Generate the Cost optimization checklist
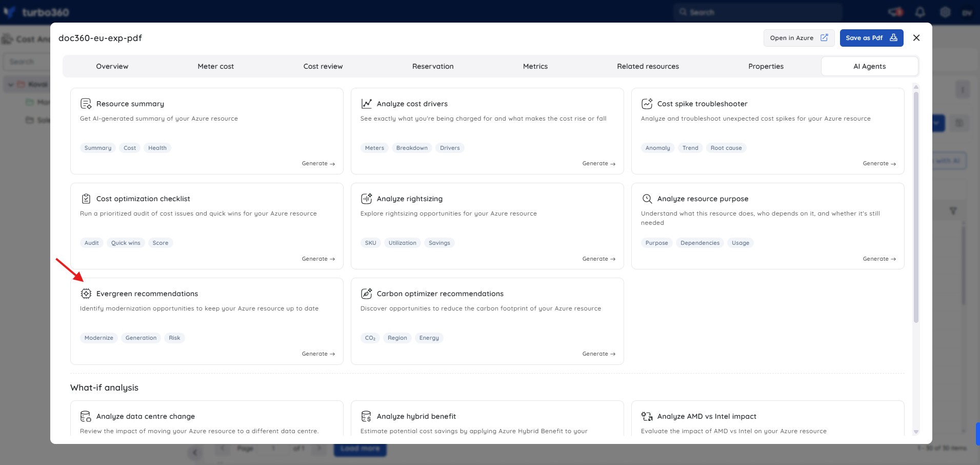This screenshot has width=980, height=465. coord(318,259)
